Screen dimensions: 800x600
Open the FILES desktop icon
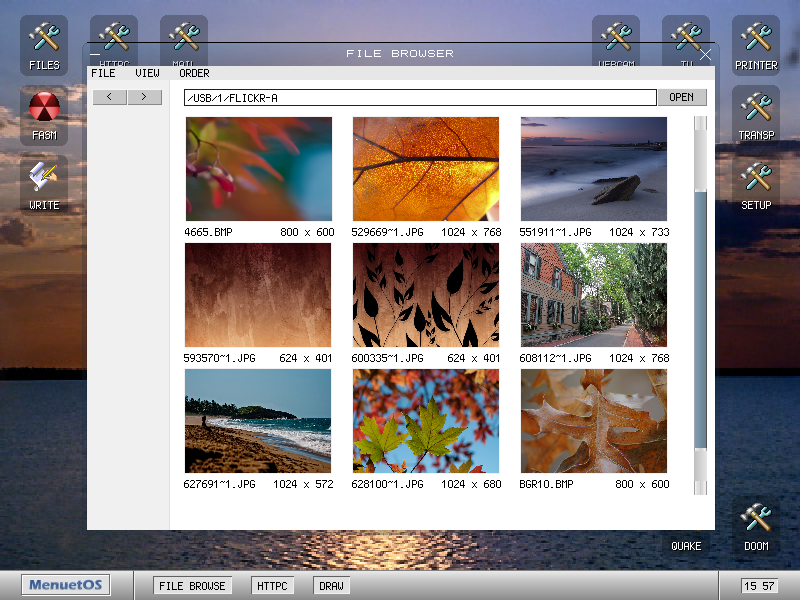point(44,45)
